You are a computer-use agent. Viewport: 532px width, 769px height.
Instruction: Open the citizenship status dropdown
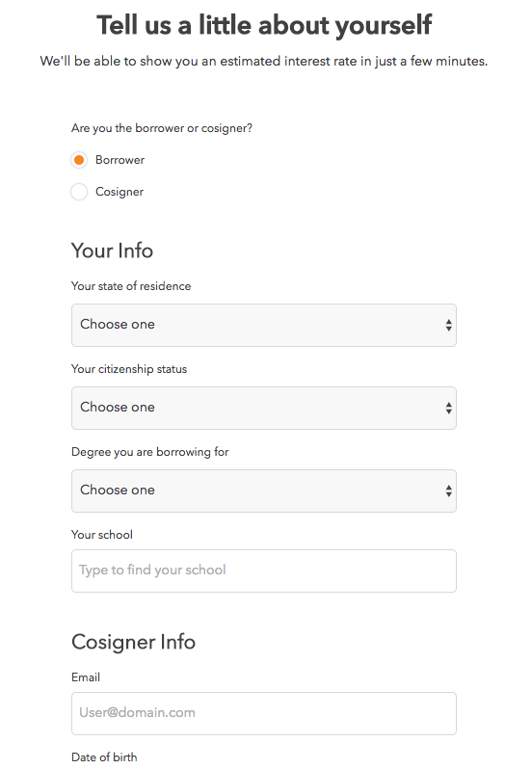264,408
